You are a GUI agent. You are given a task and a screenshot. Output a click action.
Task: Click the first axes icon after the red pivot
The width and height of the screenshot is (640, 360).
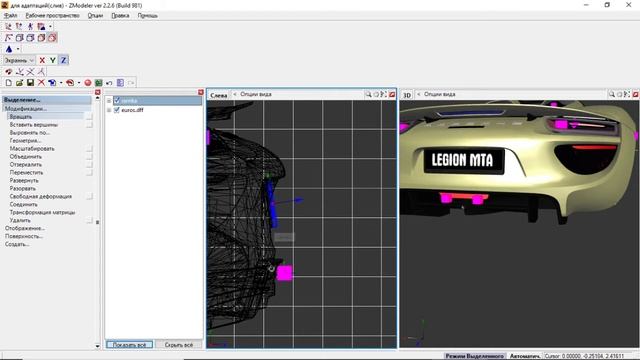click(x=20, y=72)
